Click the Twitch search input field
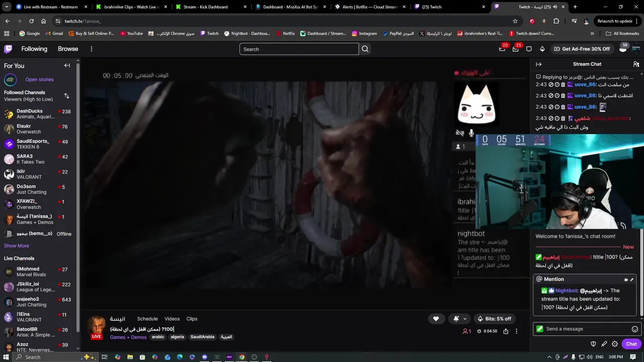This screenshot has height=362, width=644. pyautogui.click(x=299, y=49)
